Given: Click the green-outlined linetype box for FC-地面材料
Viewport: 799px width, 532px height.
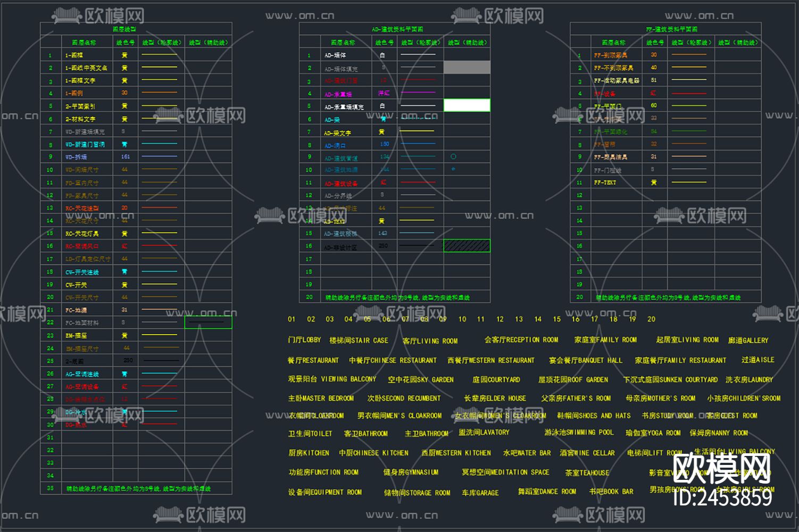Looking at the screenshot, I should coord(209,322).
